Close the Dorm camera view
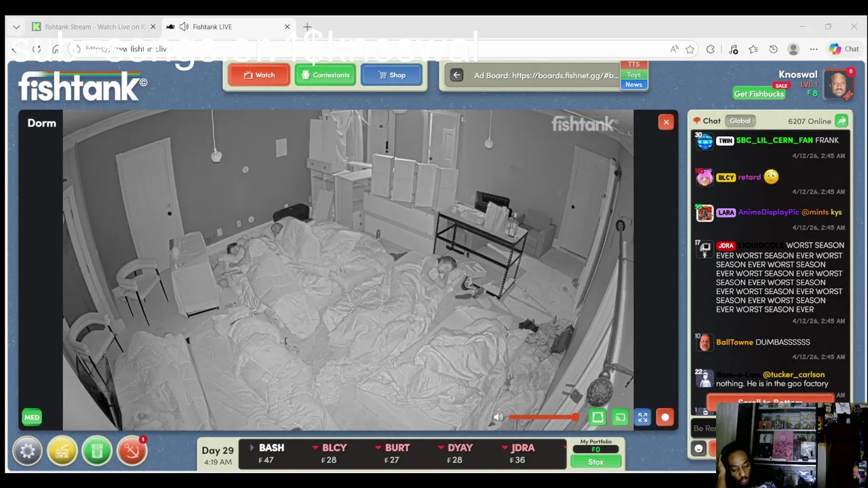This screenshot has width=868, height=488. 666,122
